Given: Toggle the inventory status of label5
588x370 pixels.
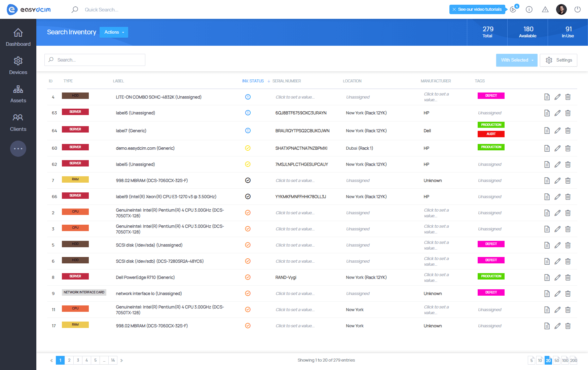Looking at the screenshot, I should click(x=248, y=164).
